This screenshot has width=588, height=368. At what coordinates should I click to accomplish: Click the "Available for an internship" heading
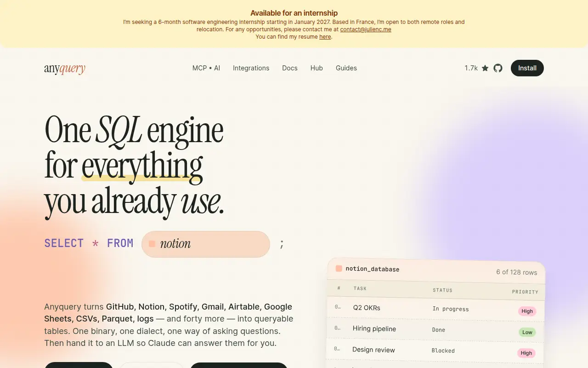tap(294, 13)
